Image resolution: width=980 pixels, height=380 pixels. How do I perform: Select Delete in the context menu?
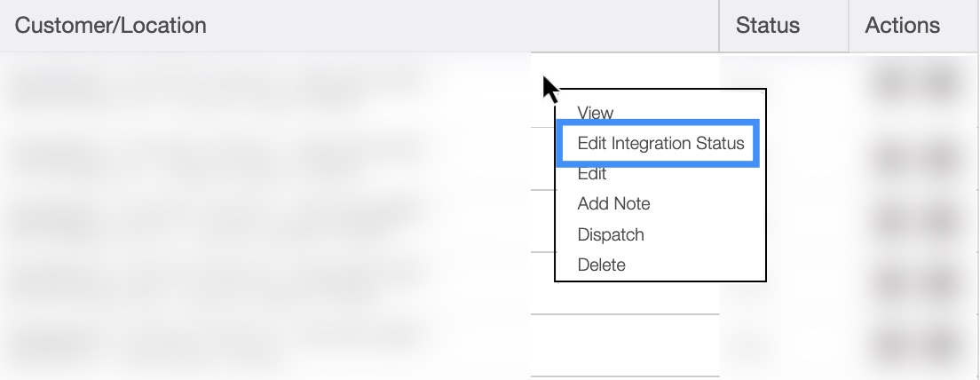coord(601,265)
